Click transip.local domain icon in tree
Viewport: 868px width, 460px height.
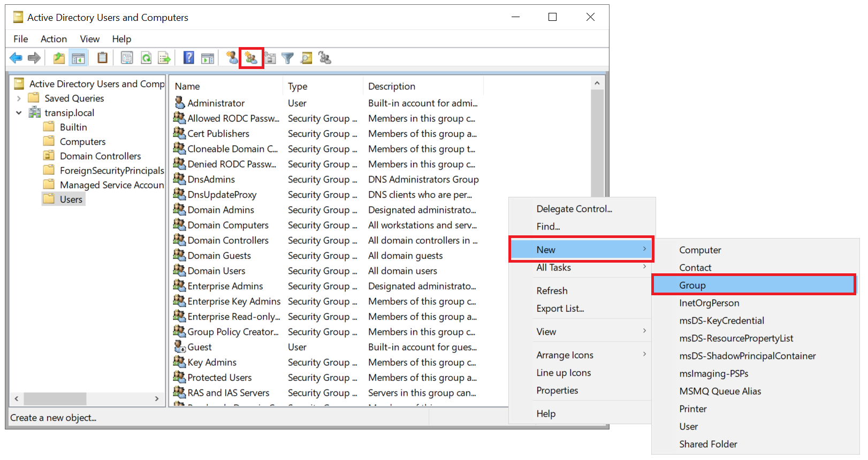point(35,112)
